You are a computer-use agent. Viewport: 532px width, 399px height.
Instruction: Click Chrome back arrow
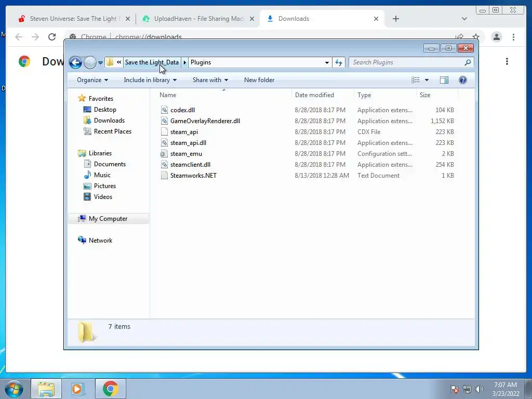19,37
